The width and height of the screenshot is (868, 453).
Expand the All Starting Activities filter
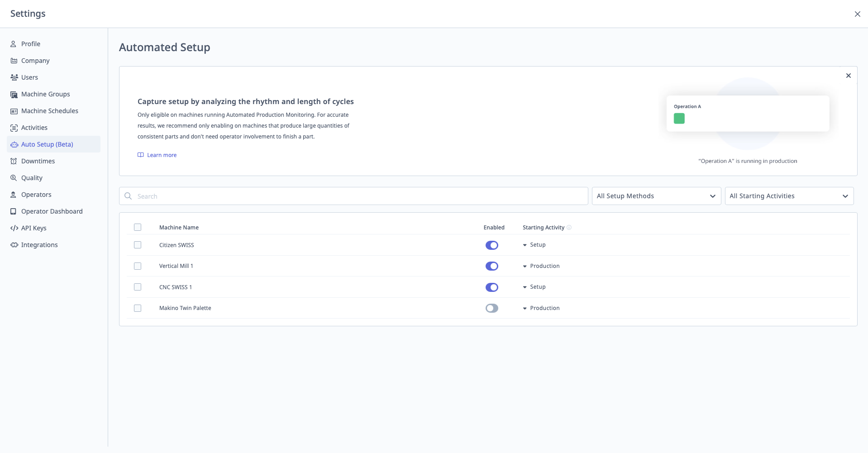788,196
